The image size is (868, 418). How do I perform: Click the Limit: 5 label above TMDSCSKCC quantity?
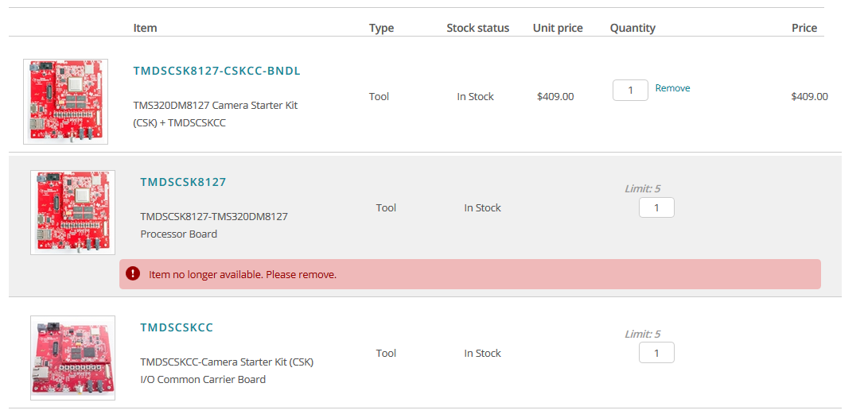[642, 334]
